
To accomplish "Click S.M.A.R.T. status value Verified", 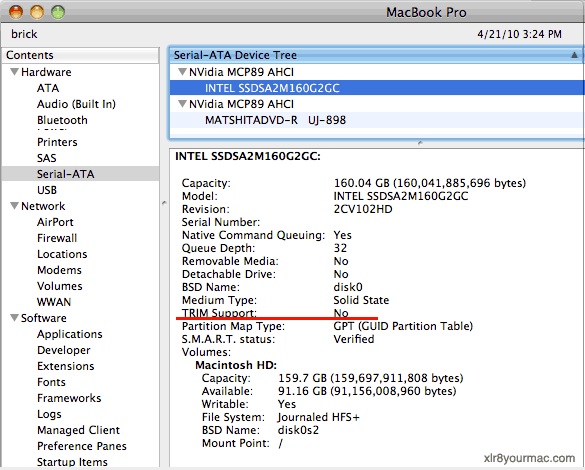I will (x=354, y=339).
